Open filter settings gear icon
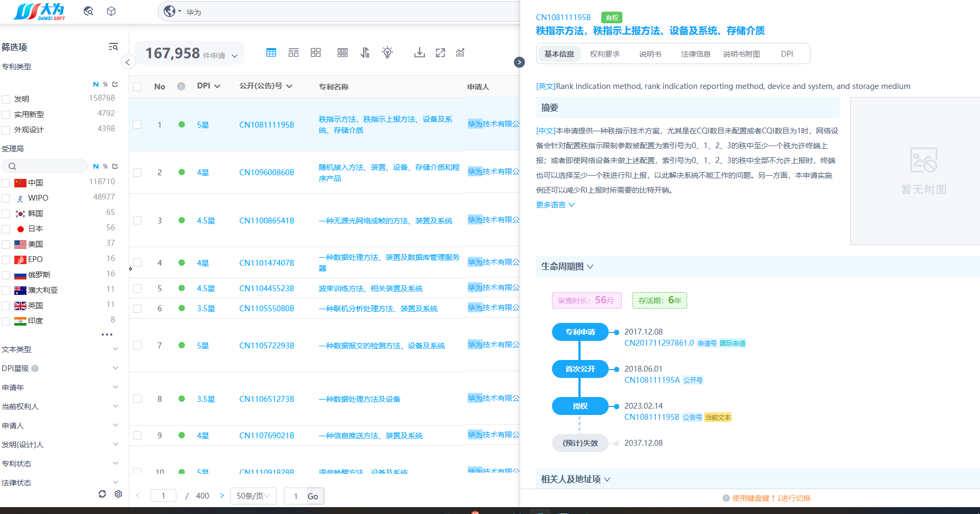The image size is (980, 514). [118, 494]
